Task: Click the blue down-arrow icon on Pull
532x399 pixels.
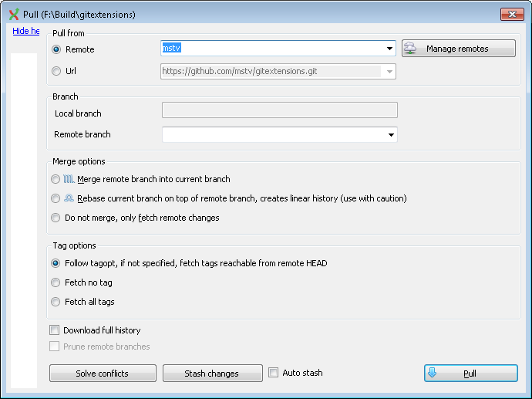Action: click(432, 373)
